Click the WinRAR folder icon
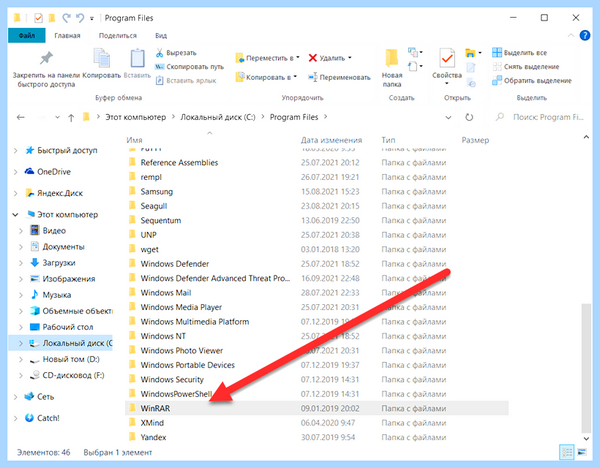The width and height of the screenshot is (600, 468). click(x=132, y=408)
